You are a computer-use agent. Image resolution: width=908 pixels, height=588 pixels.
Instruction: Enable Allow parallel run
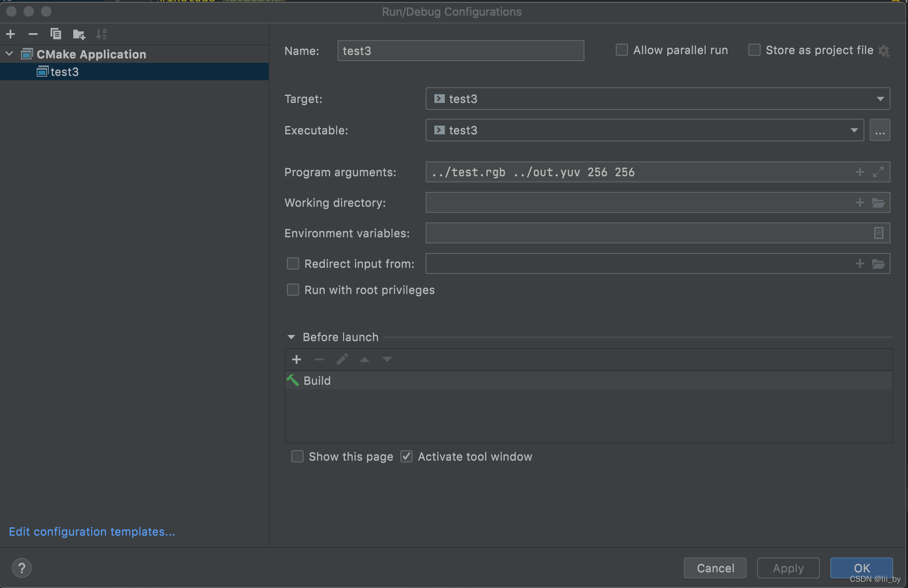pos(622,50)
